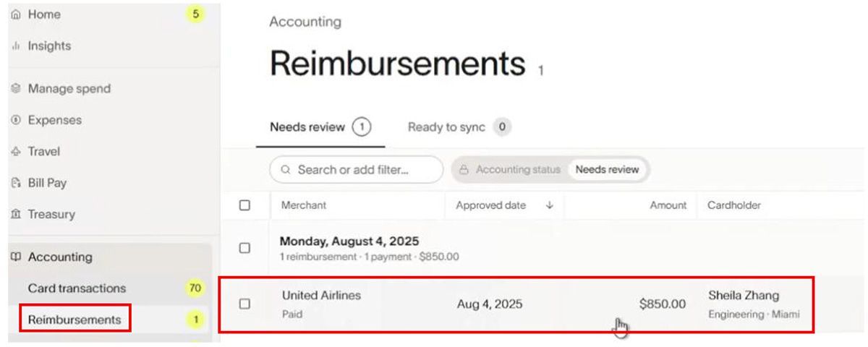868x347 pixels.
Task: Open the Needs review filter value
Action: point(607,170)
